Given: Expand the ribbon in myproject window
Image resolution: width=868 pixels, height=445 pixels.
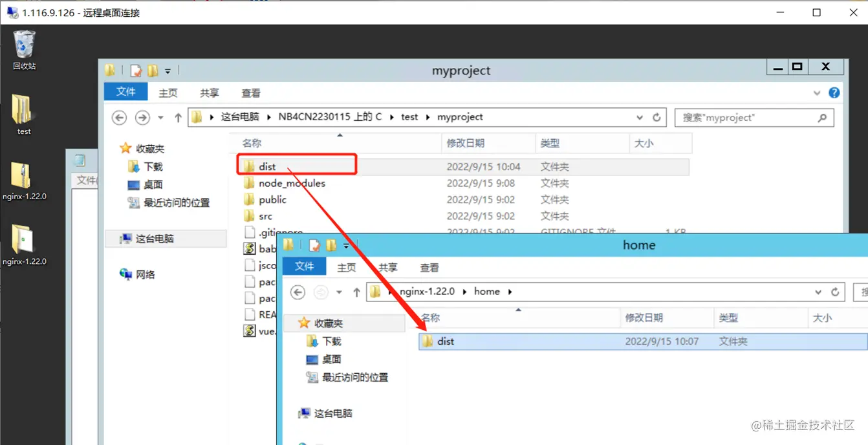Looking at the screenshot, I should click(x=817, y=93).
